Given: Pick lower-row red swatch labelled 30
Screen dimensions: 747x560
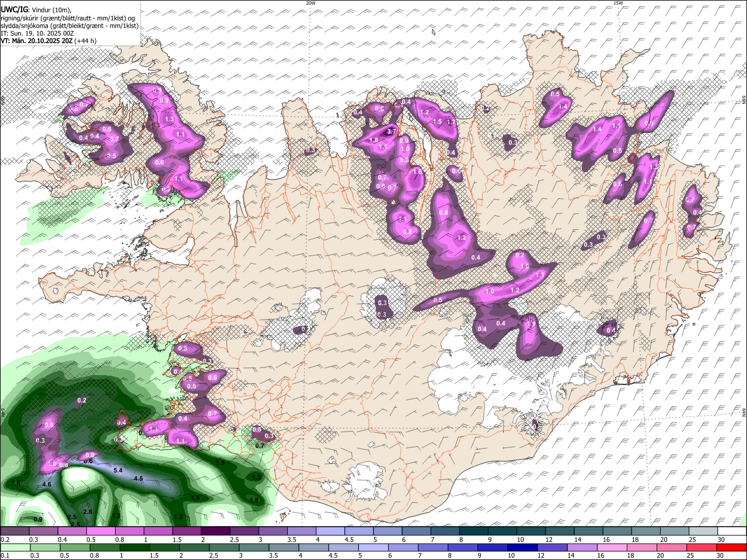Looking at the screenshot, I should (732, 547).
